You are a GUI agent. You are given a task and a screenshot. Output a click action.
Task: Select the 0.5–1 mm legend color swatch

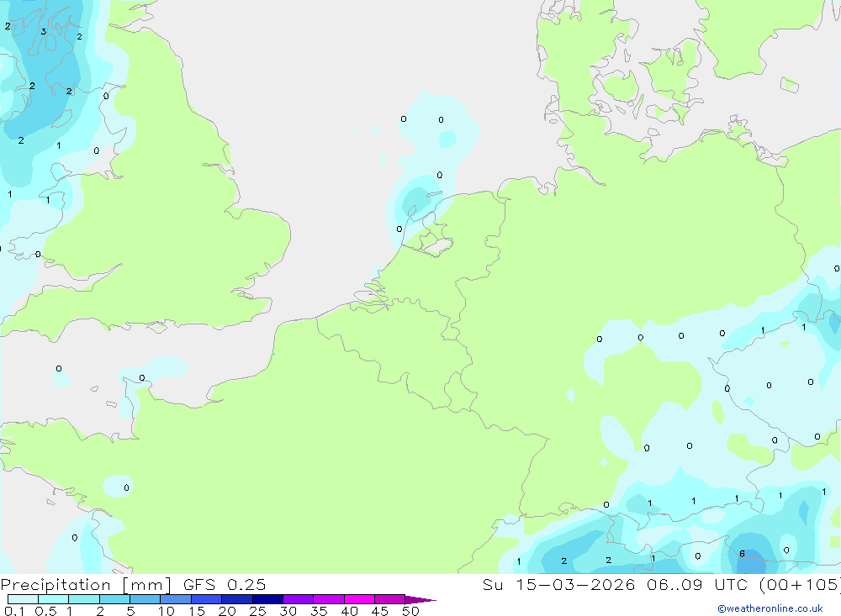click(54, 599)
